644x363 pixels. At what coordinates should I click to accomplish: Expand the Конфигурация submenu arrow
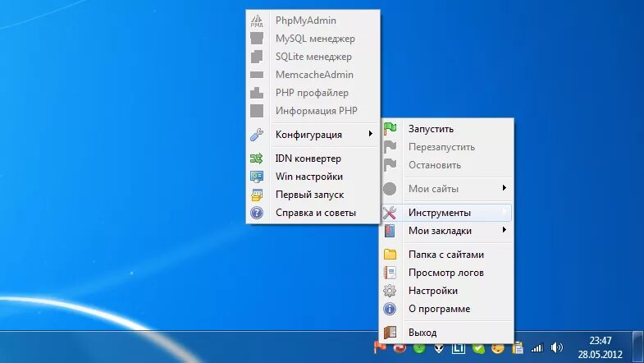click(371, 134)
